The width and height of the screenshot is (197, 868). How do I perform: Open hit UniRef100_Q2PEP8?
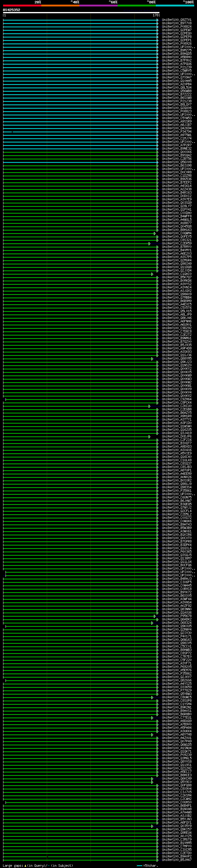[177, 37]
